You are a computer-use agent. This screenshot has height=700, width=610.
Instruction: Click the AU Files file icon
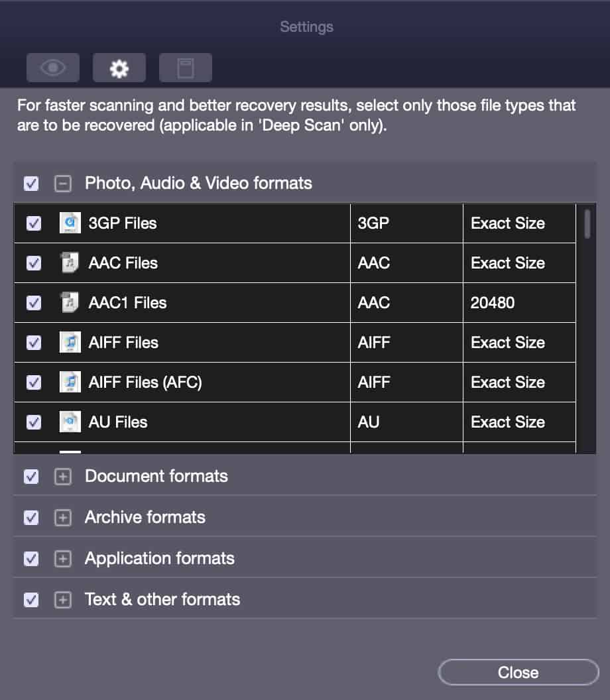[70, 422]
